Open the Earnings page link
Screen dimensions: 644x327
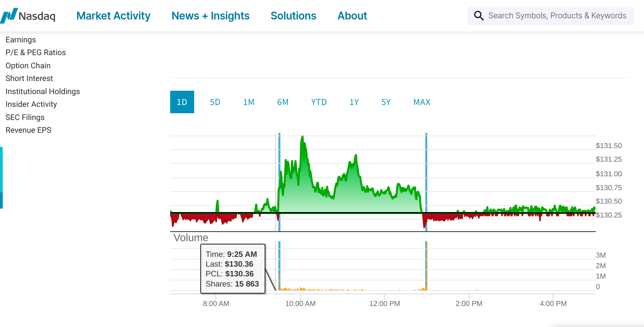click(21, 40)
